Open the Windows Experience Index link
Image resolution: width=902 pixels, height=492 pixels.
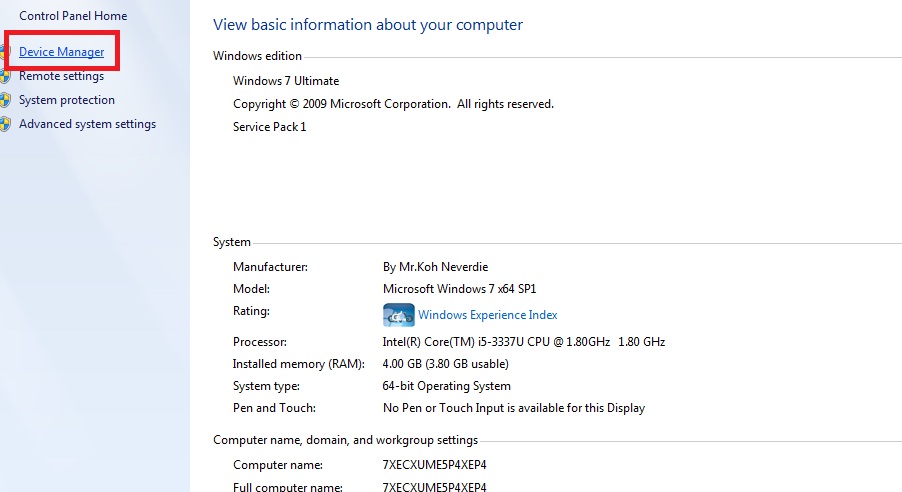(487, 315)
